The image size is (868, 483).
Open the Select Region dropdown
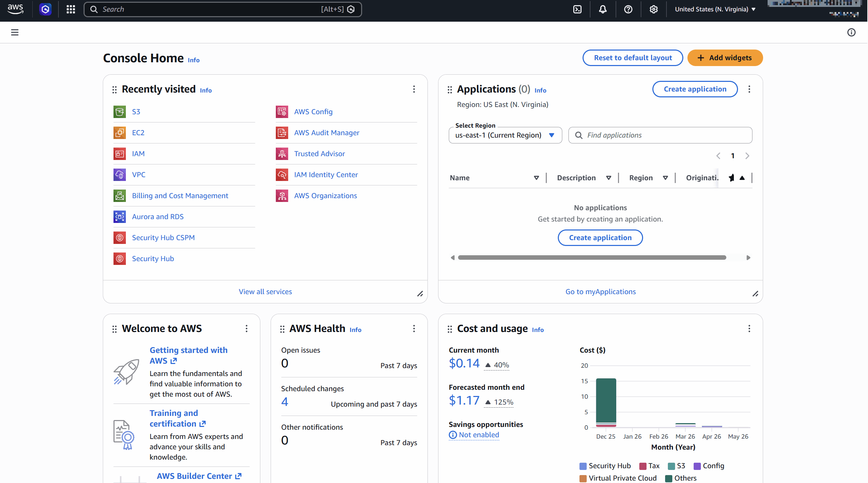(x=505, y=135)
